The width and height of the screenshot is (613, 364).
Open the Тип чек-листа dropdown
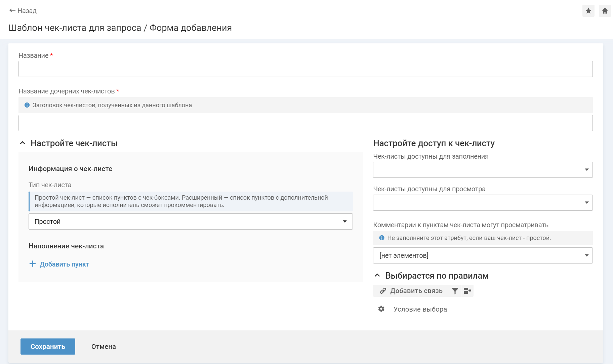click(x=190, y=221)
